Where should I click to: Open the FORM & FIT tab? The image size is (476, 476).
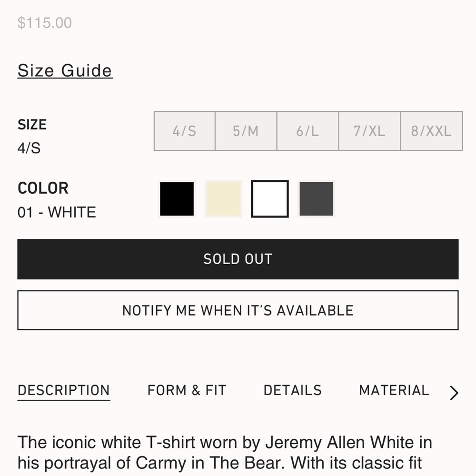pos(186,390)
